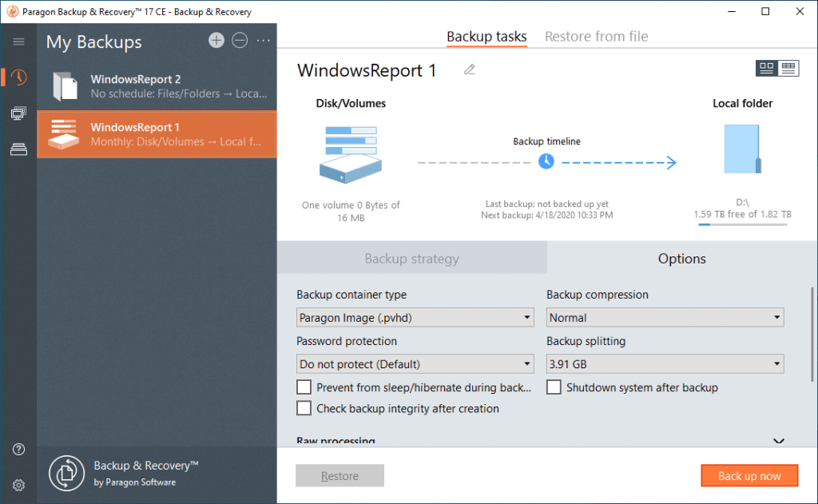Open settings gear icon

point(19,485)
